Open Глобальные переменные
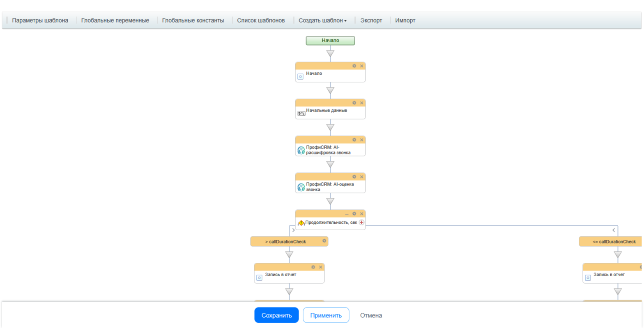The height and width of the screenshot is (328, 644). [115, 20]
